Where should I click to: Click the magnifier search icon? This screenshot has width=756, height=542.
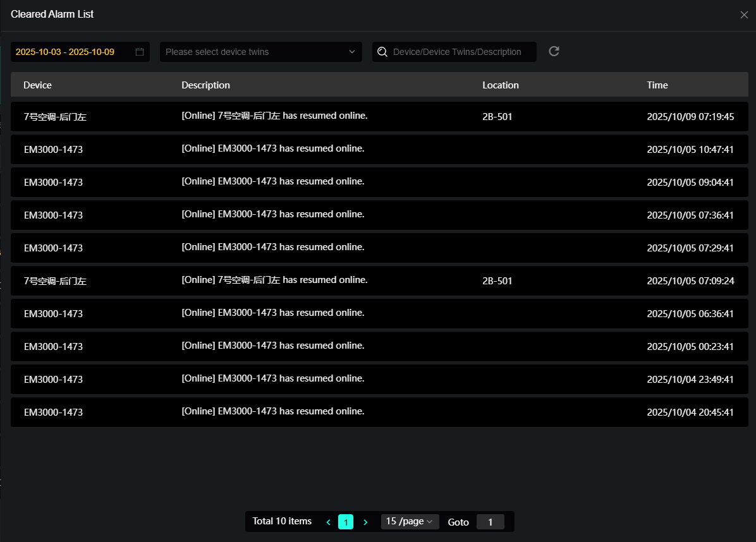click(x=382, y=52)
